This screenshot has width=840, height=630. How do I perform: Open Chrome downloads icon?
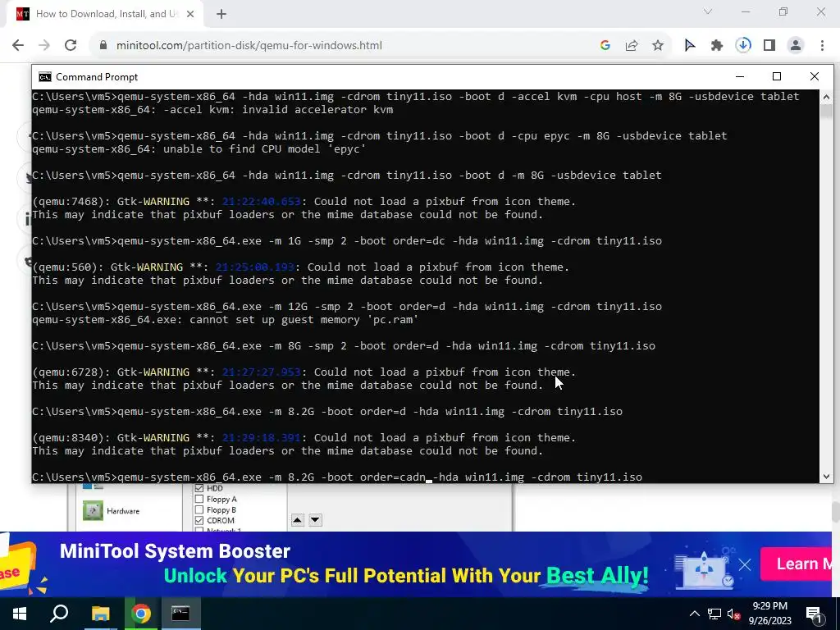743,46
